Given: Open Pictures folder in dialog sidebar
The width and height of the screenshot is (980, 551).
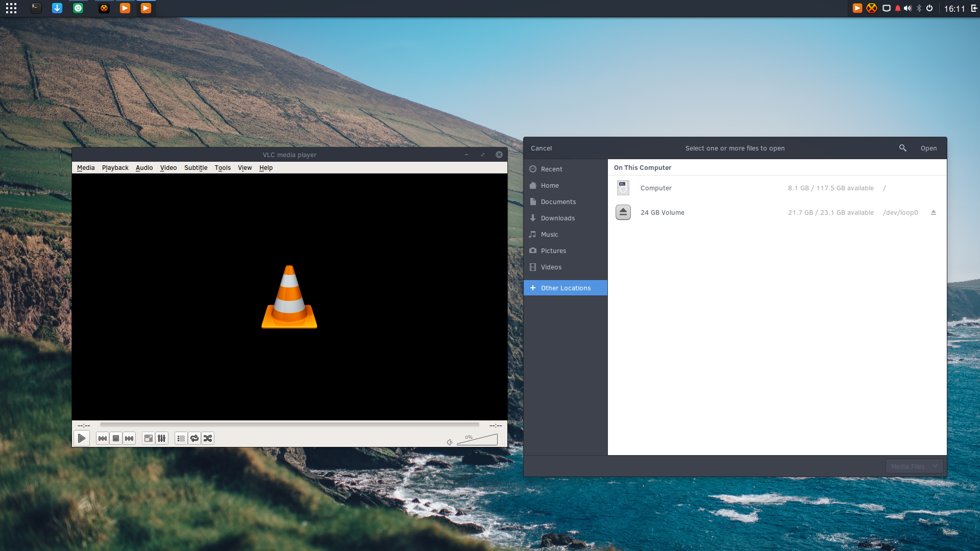Looking at the screenshot, I should pos(566,251).
